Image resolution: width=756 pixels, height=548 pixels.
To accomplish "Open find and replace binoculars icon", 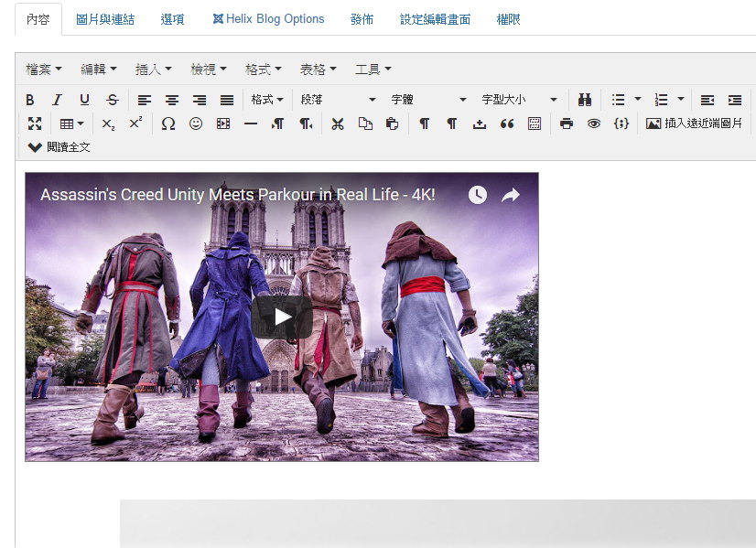I will tap(584, 100).
